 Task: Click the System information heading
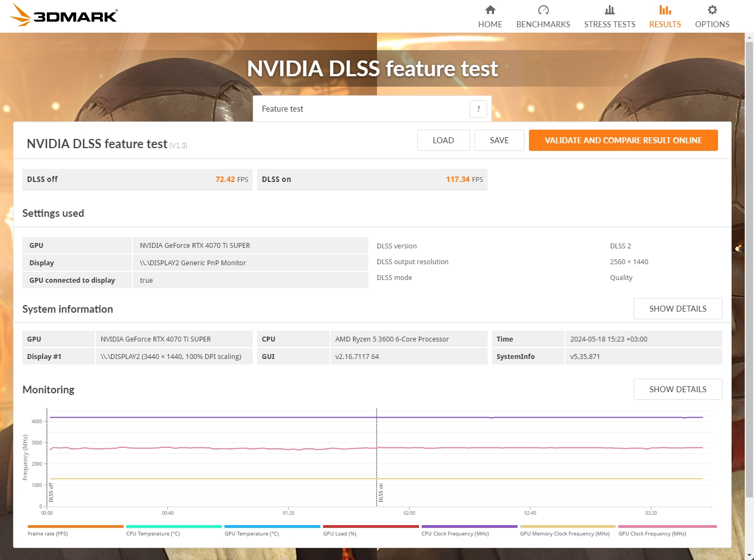coord(68,309)
